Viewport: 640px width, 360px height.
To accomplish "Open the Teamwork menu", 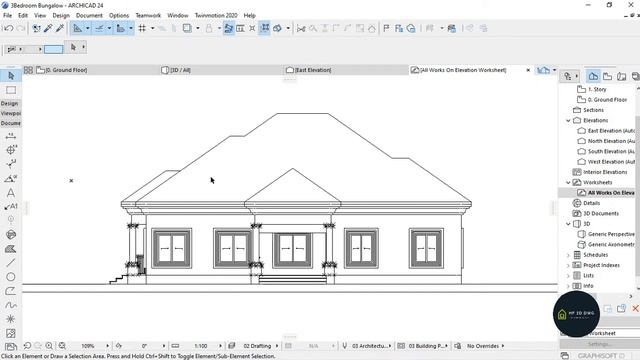I will [x=148, y=16].
